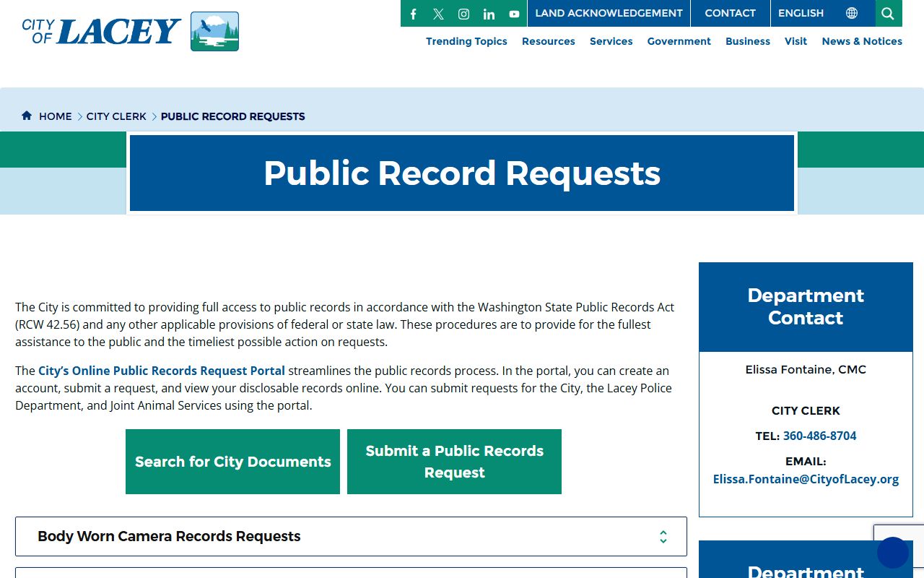924x578 pixels.
Task: Open the YouTube social icon
Action: coord(514,14)
